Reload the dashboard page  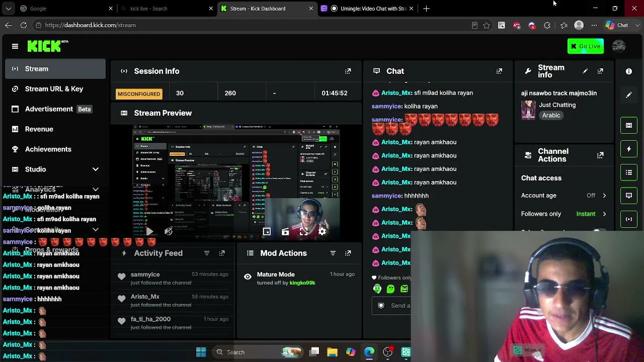[x=24, y=25]
